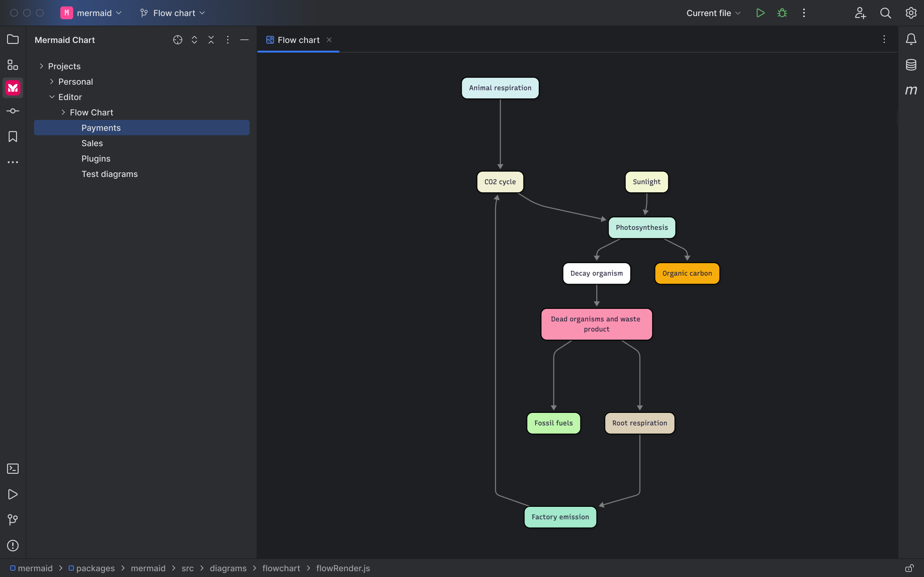This screenshot has height=577, width=924.
Task: Switch to the Flow chart editor tab
Action: pyautogui.click(x=298, y=40)
